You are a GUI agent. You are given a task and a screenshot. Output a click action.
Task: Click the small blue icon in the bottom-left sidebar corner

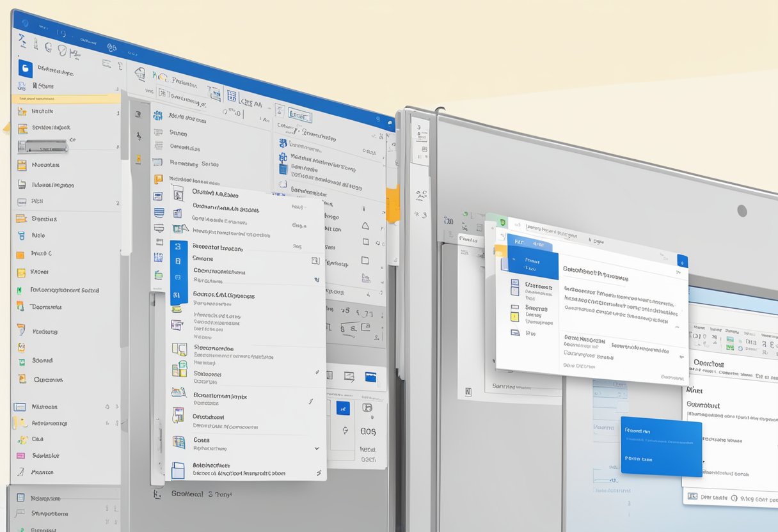tap(20, 497)
